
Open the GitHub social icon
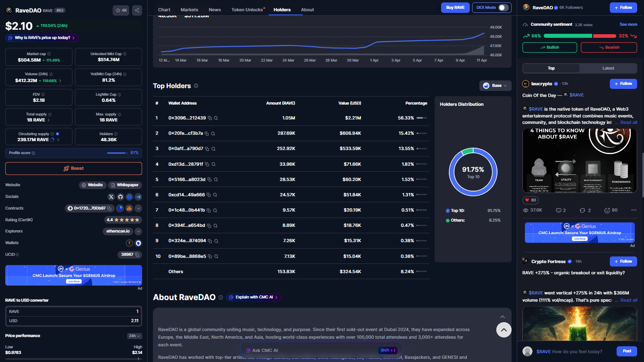pyautogui.click(x=120, y=197)
